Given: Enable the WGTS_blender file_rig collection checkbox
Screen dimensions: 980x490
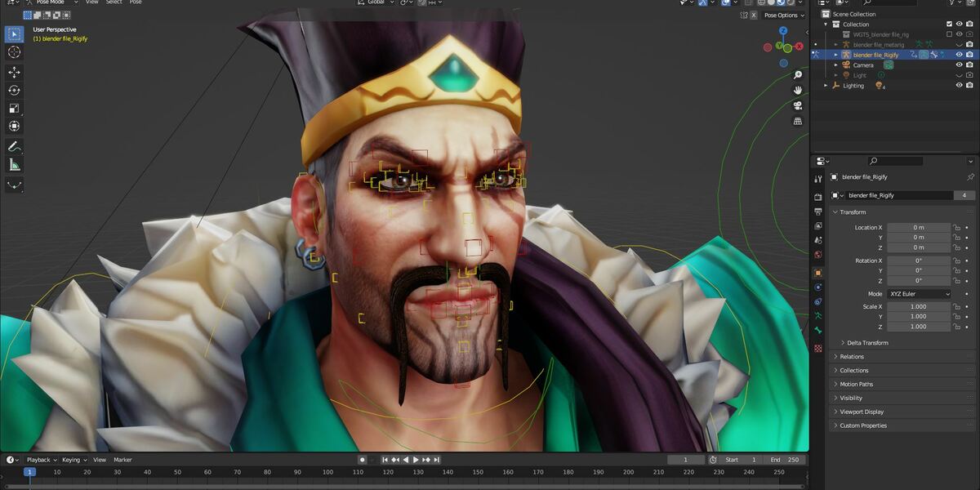Looking at the screenshot, I should [x=949, y=34].
